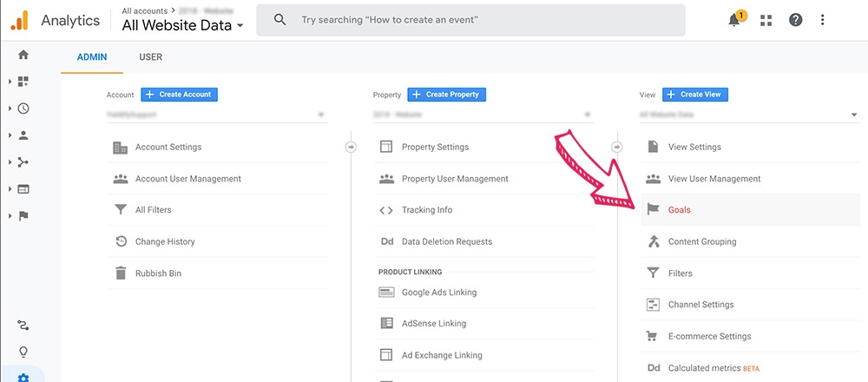
Task: Open the notifications bell
Action: click(x=735, y=20)
